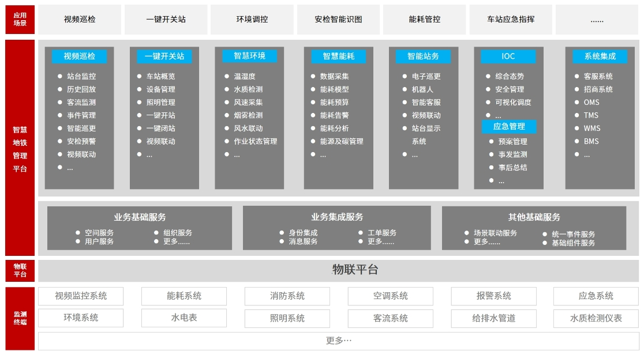Click the 温湿度 list item
Image resolution: width=644 pixels, height=355 pixels.
pos(244,76)
